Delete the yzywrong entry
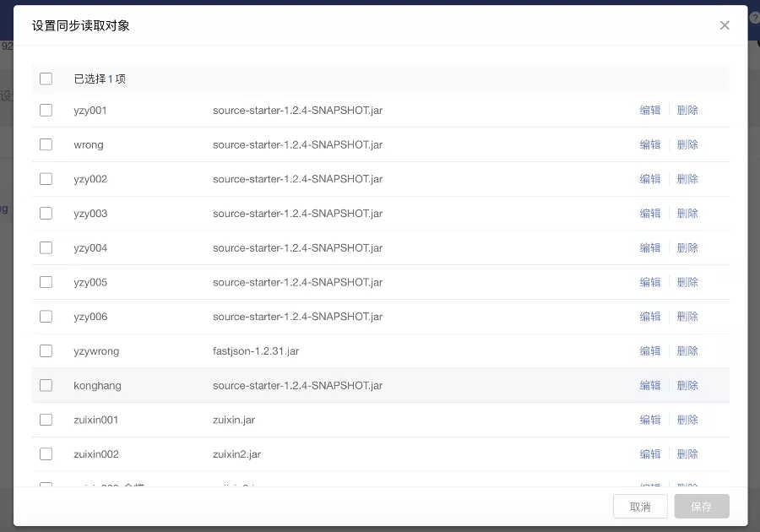The image size is (760, 532). click(x=687, y=350)
